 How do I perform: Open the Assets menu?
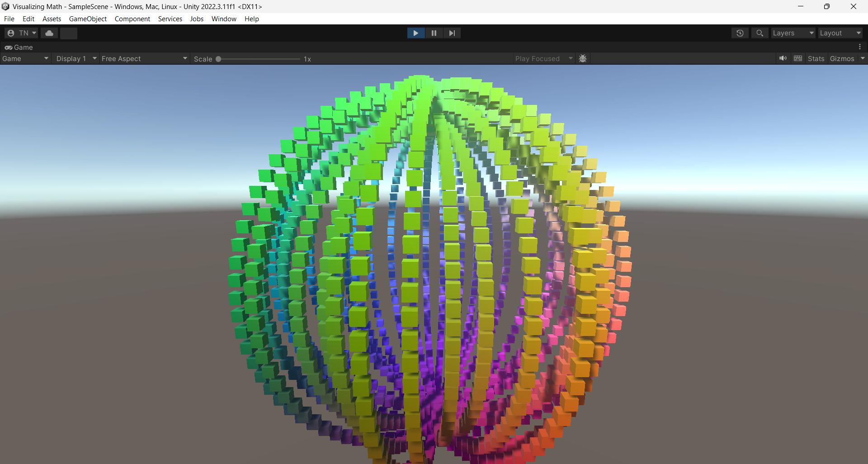(x=52, y=19)
